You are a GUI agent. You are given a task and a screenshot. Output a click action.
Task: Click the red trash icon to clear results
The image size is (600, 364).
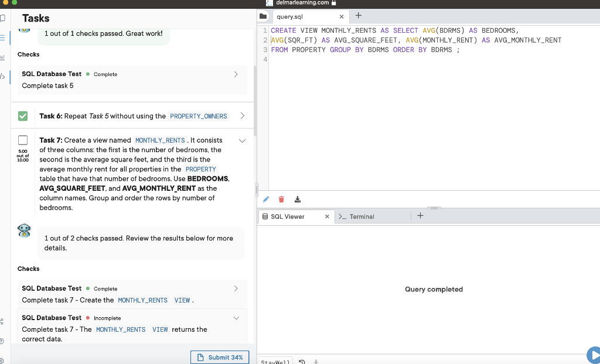coord(281,200)
